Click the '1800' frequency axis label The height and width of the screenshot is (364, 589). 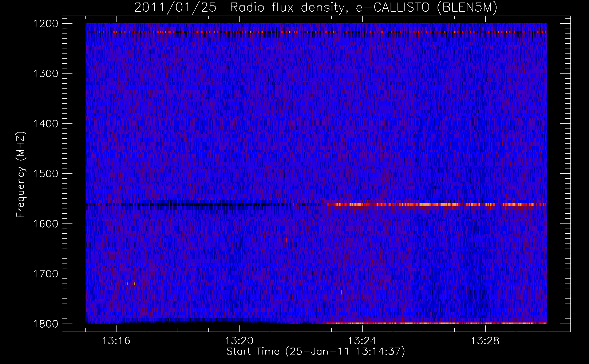(x=46, y=324)
